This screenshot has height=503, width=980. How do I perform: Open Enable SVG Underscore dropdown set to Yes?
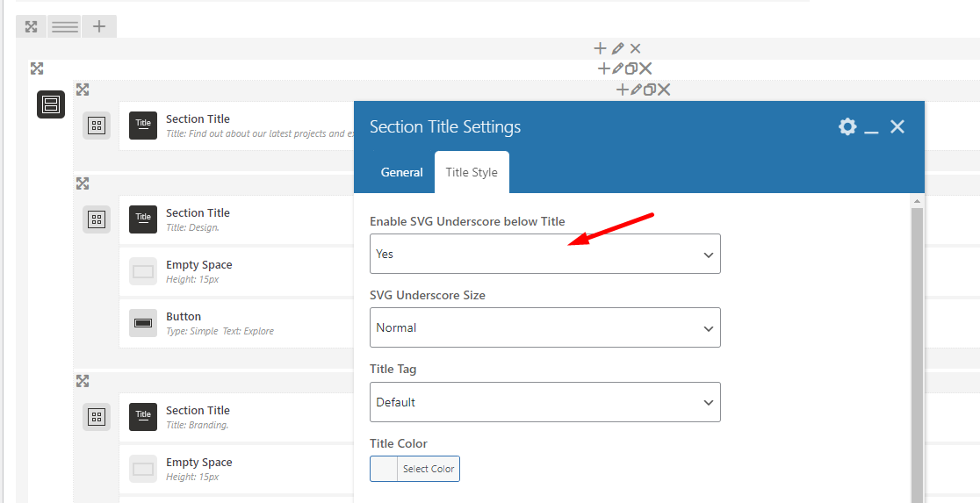click(545, 254)
